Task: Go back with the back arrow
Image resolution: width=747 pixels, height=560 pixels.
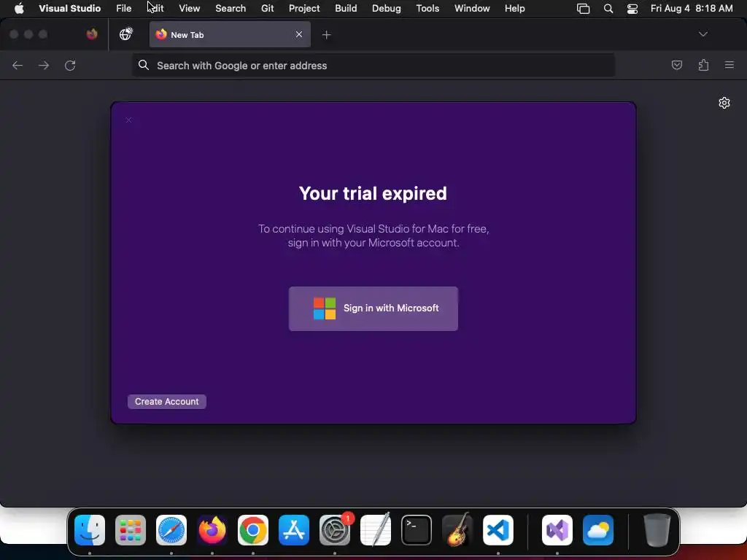Action: (x=18, y=65)
